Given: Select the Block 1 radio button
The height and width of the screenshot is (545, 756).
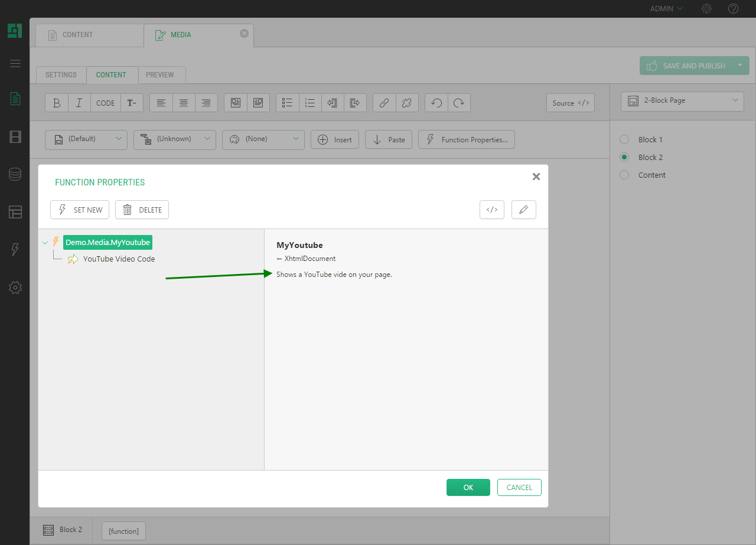Looking at the screenshot, I should click(x=624, y=139).
